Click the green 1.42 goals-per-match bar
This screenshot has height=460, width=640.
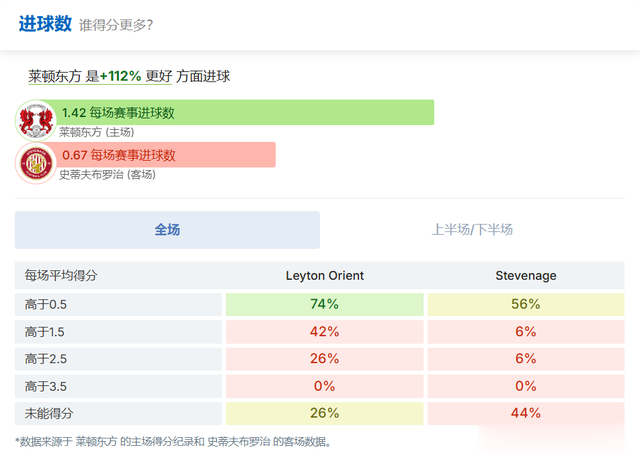tap(245, 112)
